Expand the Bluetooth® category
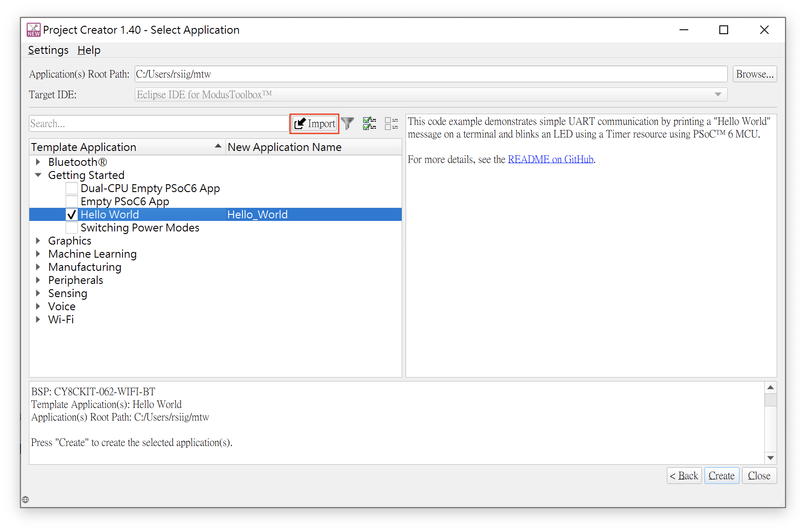 pyautogui.click(x=38, y=162)
